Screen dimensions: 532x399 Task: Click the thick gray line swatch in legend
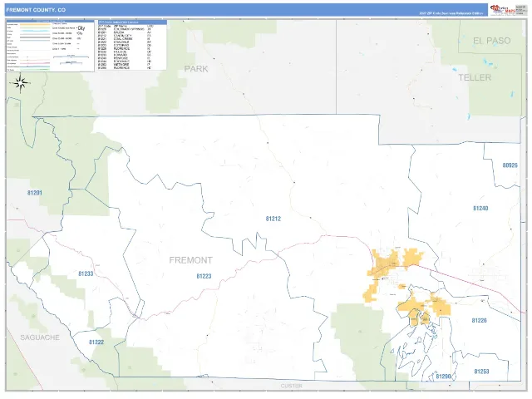[35, 37]
